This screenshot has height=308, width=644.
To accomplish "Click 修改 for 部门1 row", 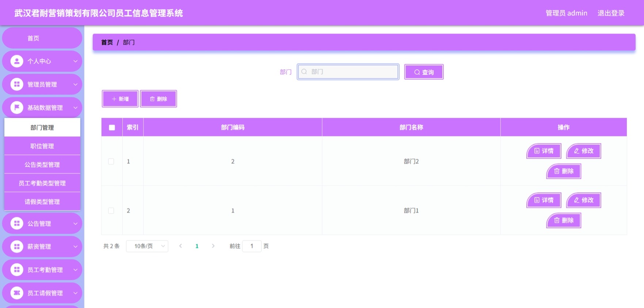I will (584, 200).
